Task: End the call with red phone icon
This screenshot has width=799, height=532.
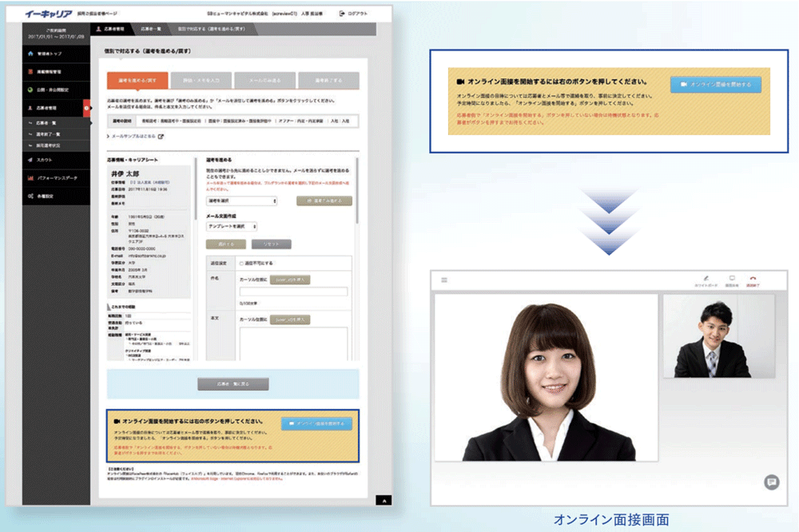Action: coord(752,279)
